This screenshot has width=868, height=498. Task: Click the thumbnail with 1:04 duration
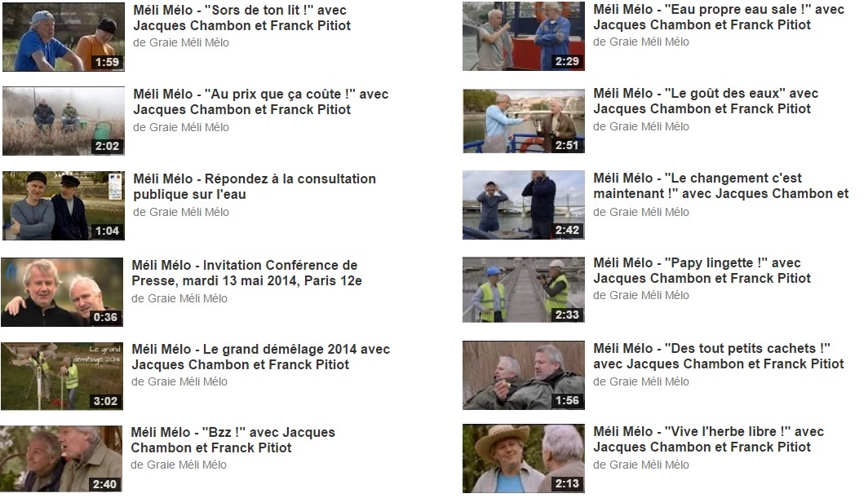tap(63, 206)
